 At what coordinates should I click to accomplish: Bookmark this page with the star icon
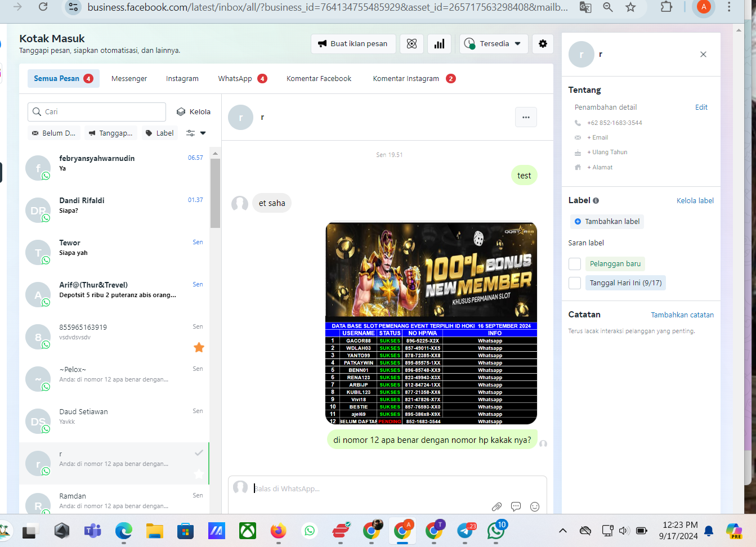coord(630,7)
